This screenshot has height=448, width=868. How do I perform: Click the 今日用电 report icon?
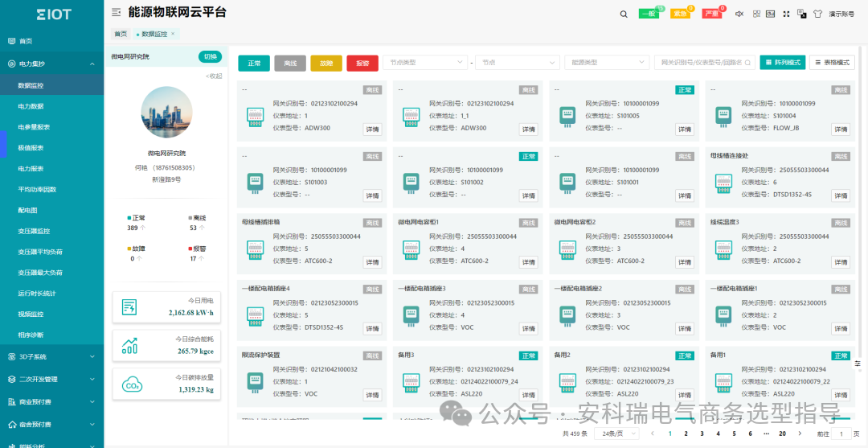129,306
